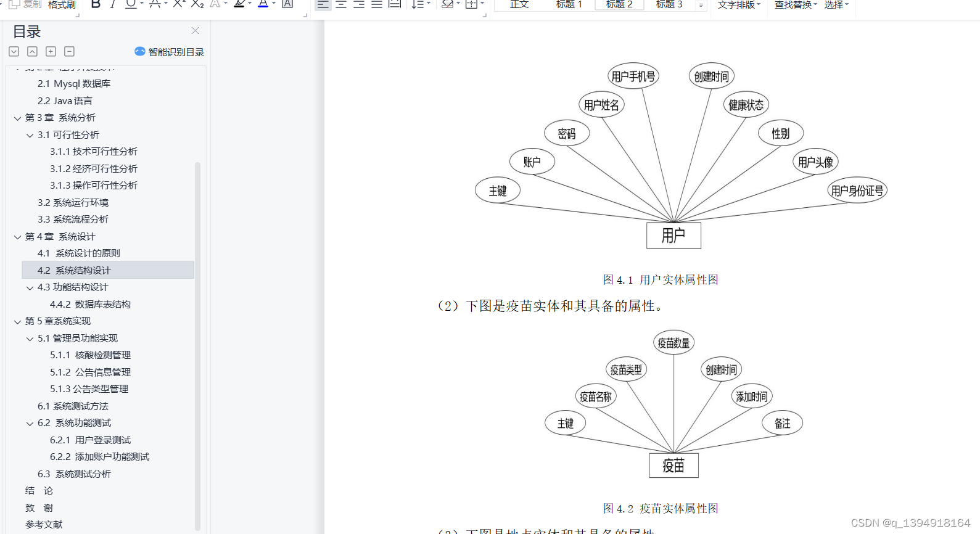Align paragraph to the left
980x534 pixels.
point(323,4)
